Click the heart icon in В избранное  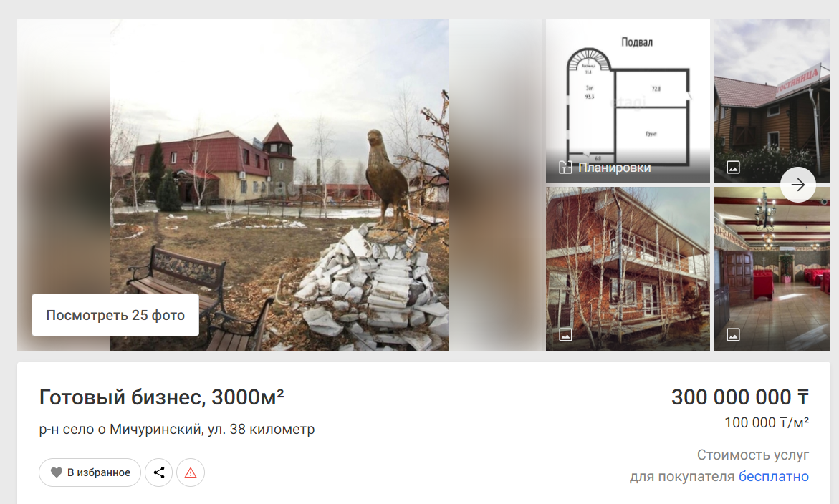(x=56, y=472)
